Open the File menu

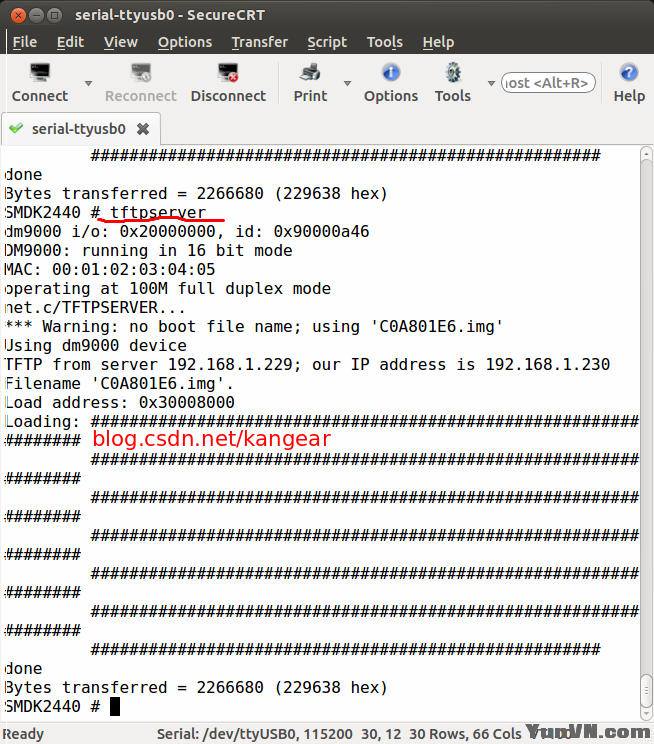[25, 42]
